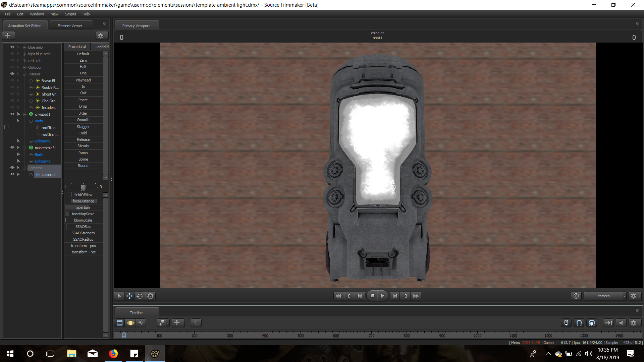Open viewport settings gear menu
The image size is (644, 362).
pos(634,296)
